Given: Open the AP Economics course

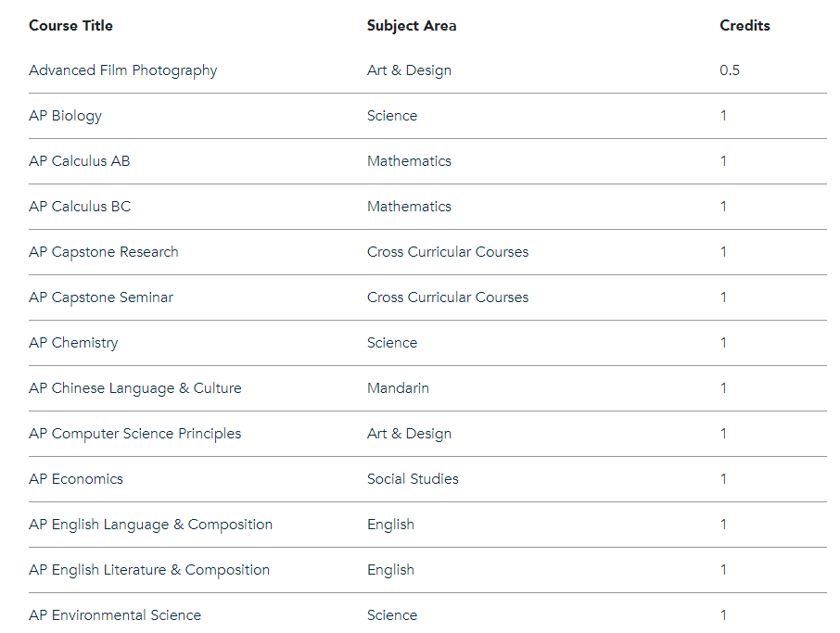Looking at the screenshot, I should coord(75,479).
